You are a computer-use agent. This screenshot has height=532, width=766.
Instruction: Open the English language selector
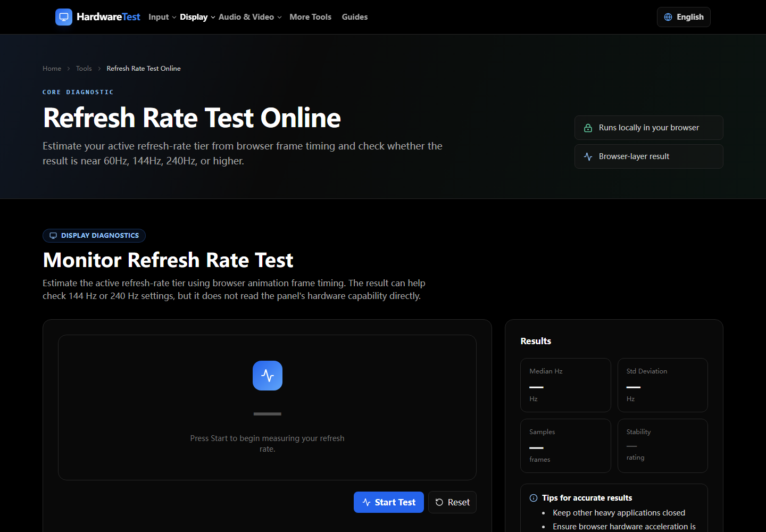click(684, 17)
